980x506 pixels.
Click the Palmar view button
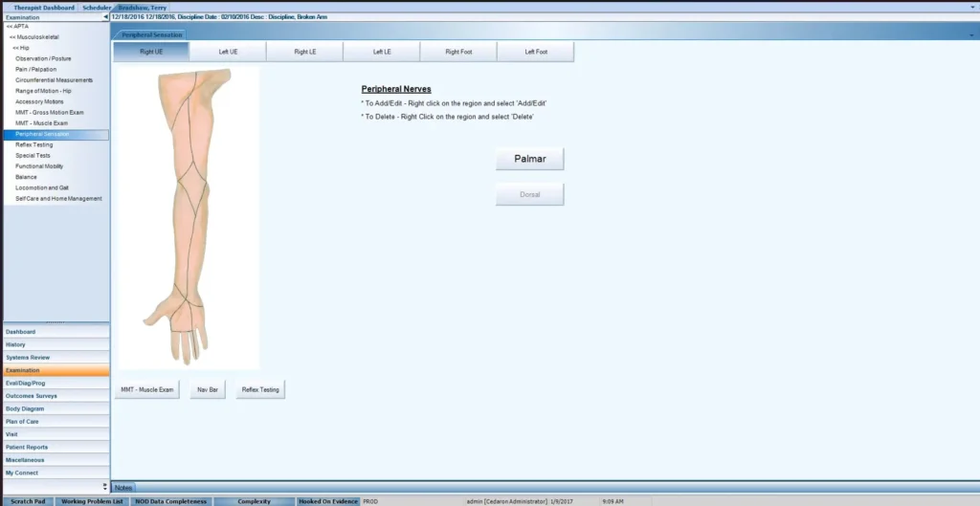pyautogui.click(x=530, y=159)
